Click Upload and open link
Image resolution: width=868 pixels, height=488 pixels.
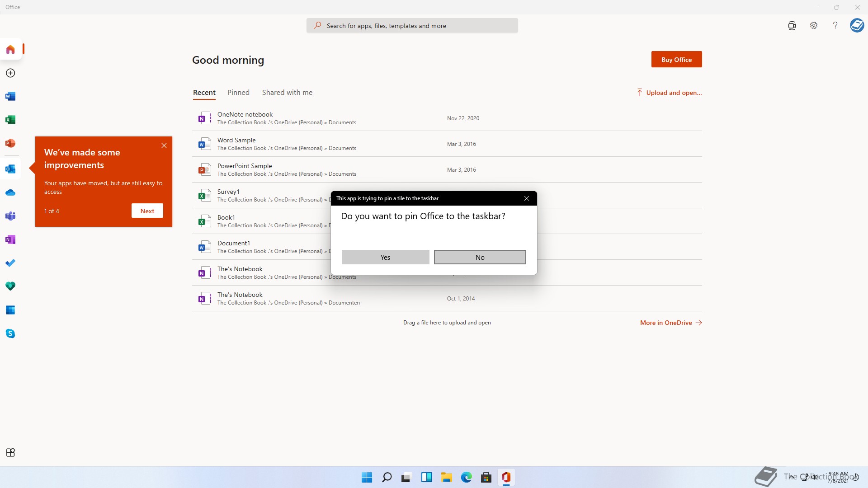[669, 93]
